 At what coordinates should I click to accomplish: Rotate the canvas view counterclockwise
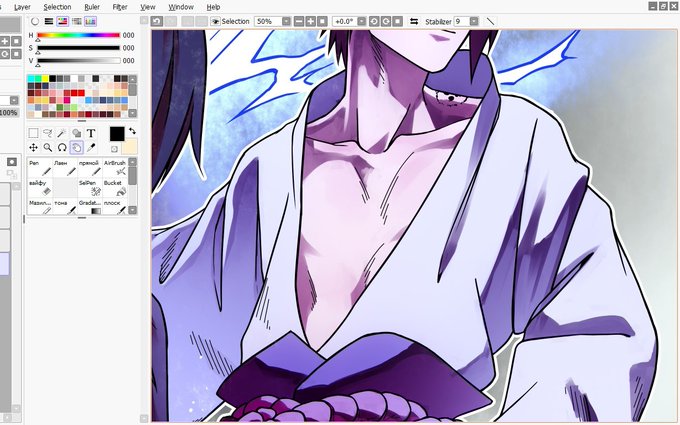coord(374,21)
